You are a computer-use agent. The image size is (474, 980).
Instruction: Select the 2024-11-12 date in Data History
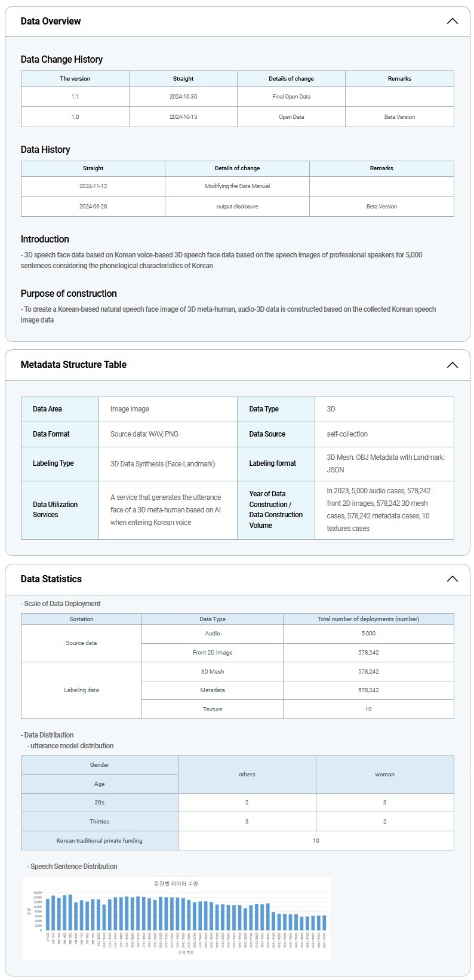click(93, 186)
